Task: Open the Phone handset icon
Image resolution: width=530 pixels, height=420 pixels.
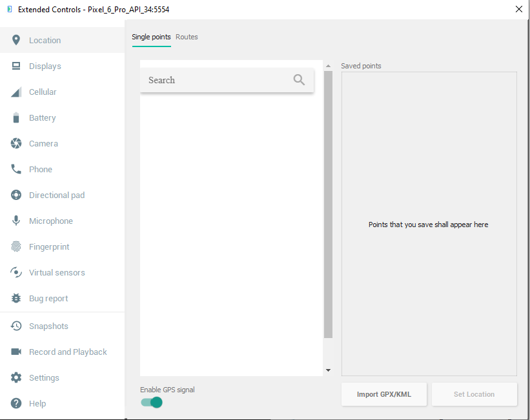Action: (16, 169)
